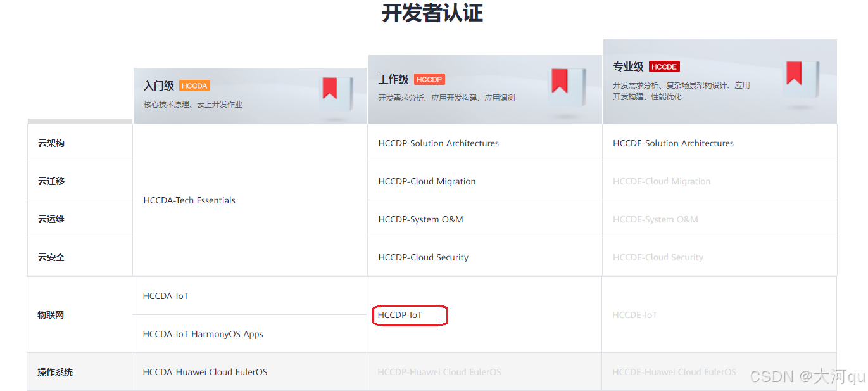Select the 工作级 level heading
Viewport: 868px width, 391px height.
pyautogui.click(x=394, y=79)
